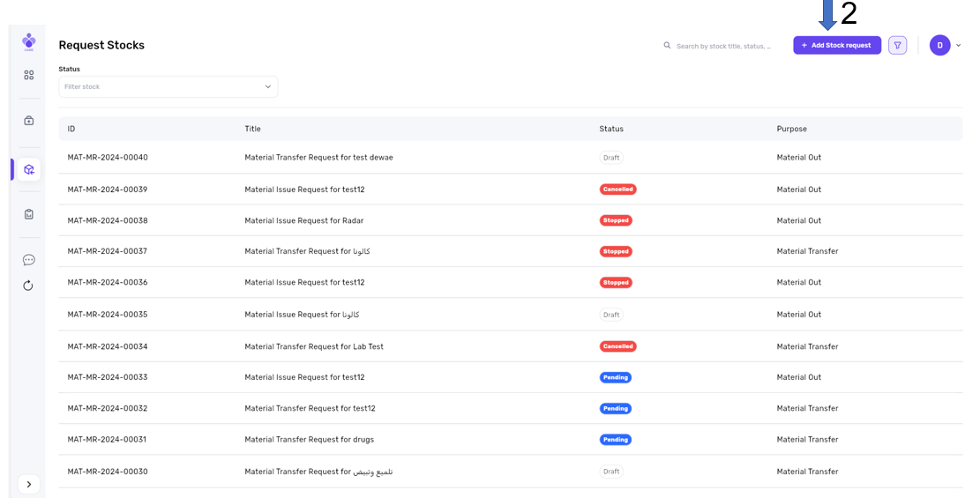Click the app logo in the sidebar

29,41
